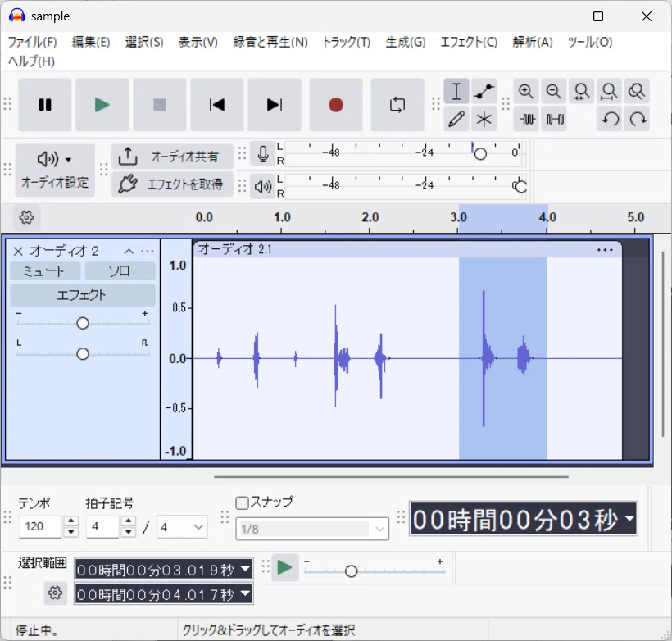Pause playback with the Pause button
The image size is (672, 641).
[x=44, y=105]
